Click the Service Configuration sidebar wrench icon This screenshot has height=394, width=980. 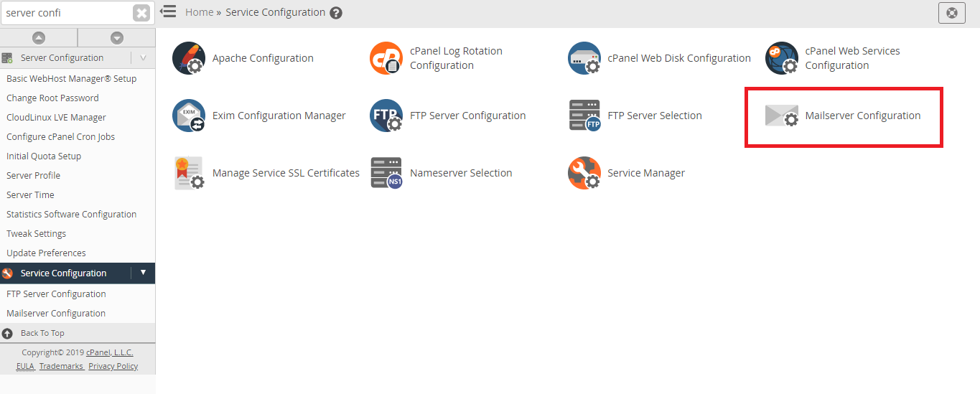click(x=7, y=273)
